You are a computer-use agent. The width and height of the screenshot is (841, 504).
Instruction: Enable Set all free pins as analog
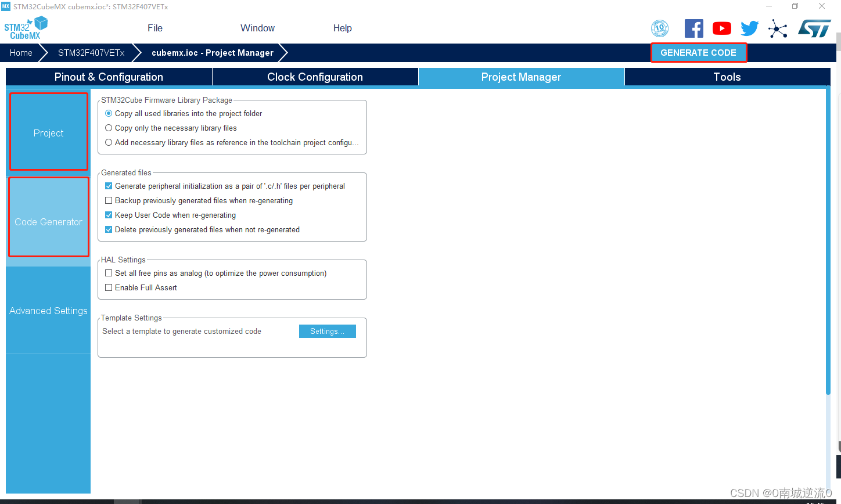coord(109,273)
